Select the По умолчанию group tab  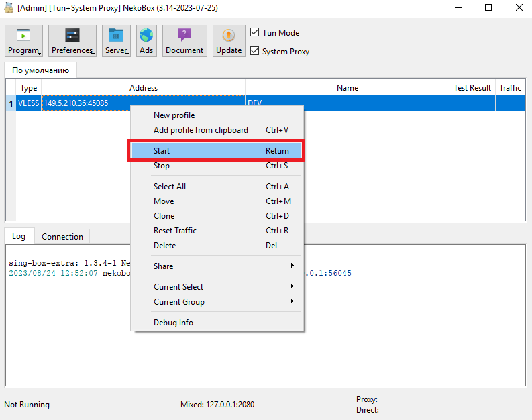pyautogui.click(x=40, y=70)
